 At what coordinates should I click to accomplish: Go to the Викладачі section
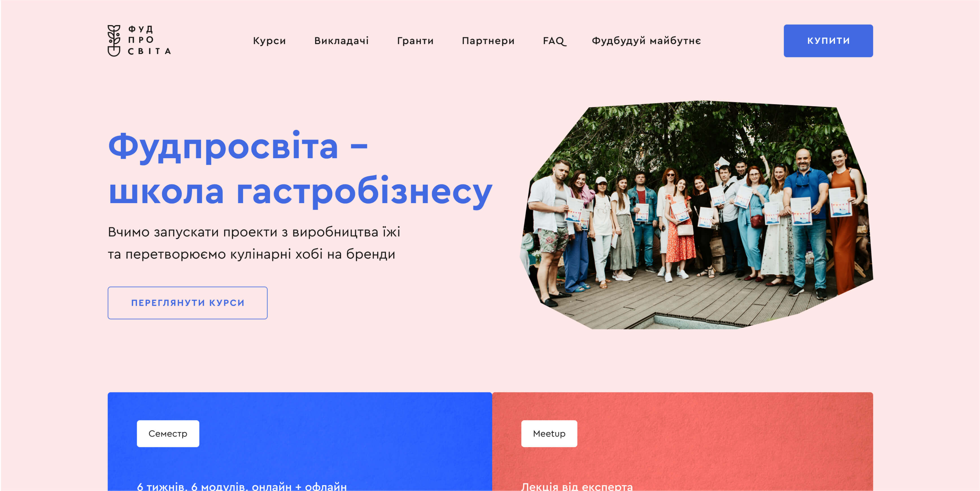coord(341,41)
